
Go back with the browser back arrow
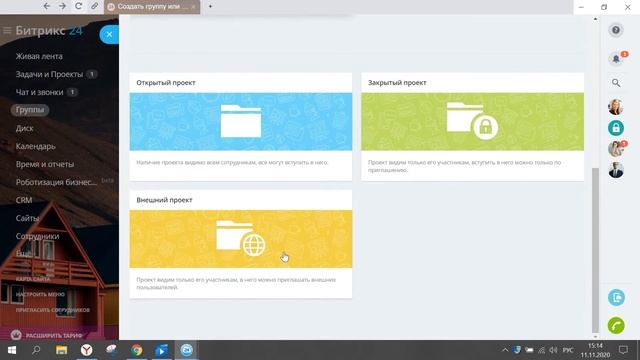pos(47,6)
